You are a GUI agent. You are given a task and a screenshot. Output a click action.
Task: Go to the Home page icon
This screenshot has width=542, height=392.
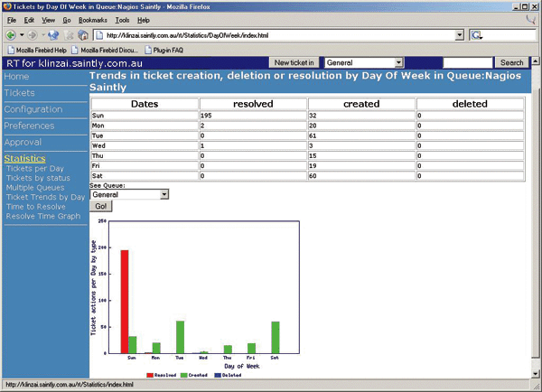point(83,34)
